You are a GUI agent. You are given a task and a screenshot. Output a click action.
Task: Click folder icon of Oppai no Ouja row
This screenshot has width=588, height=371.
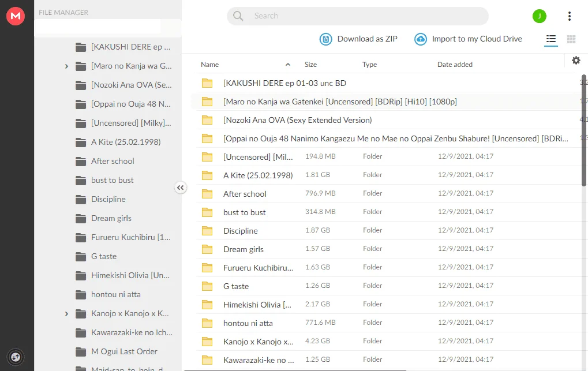coord(207,138)
